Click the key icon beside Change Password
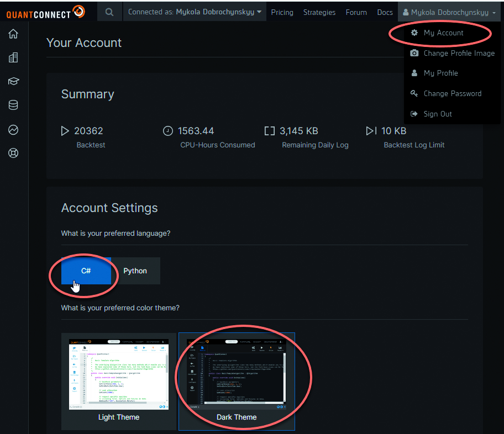 pyautogui.click(x=414, y=93)
